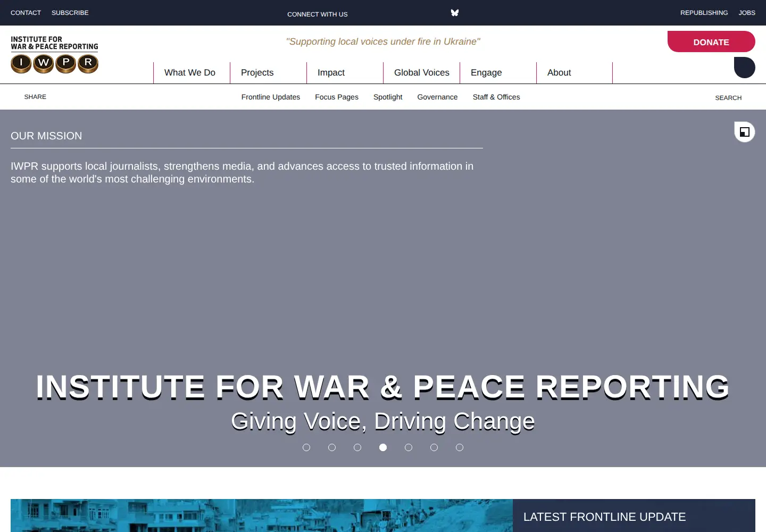Viewport: 766px width, 532px height.
Task: Go to third carousel slide dot
Action: 357,447
